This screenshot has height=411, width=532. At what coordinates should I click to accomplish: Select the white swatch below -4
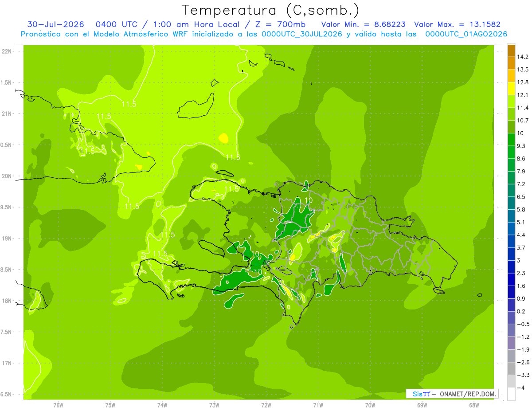click(511, 394)
